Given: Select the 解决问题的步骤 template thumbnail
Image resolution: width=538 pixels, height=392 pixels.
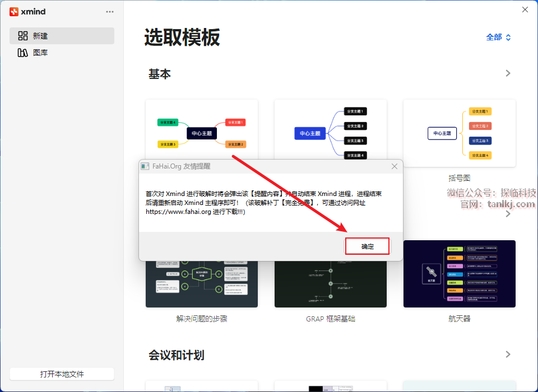Looking at the screenshot, I should coord(202,286).
